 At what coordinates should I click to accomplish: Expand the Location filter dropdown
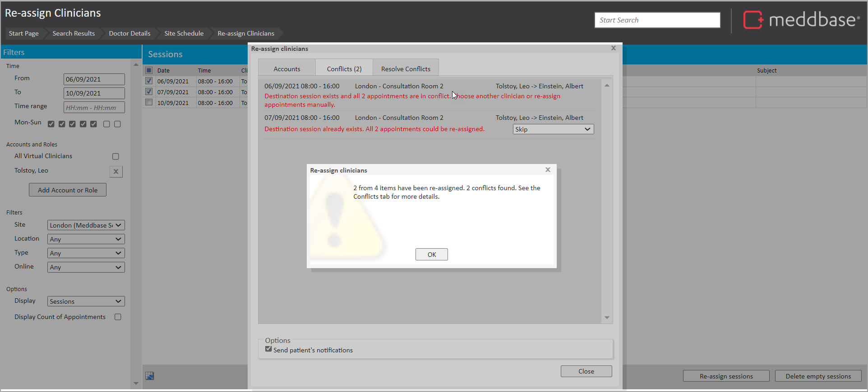click(86, 239)
